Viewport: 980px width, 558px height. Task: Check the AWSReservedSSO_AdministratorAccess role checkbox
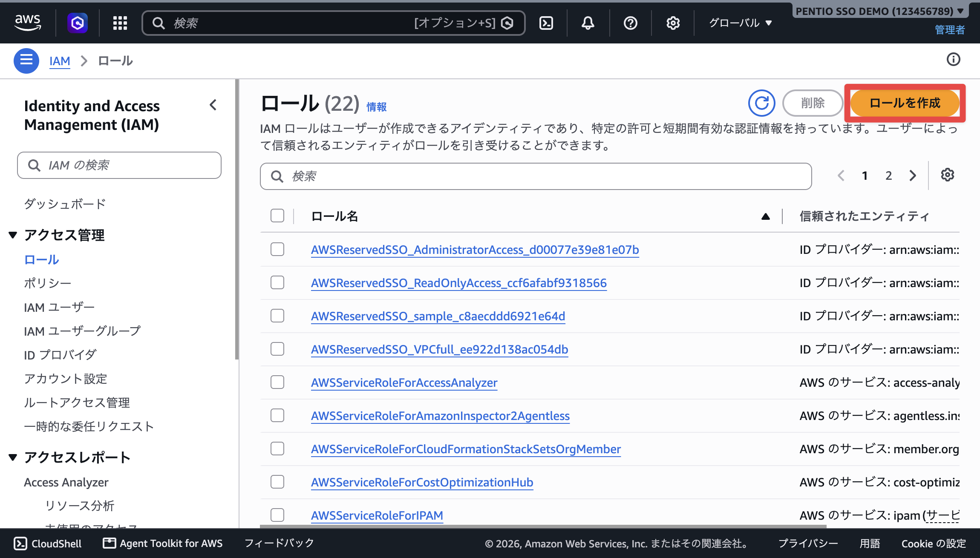click(x=277, y=249)
